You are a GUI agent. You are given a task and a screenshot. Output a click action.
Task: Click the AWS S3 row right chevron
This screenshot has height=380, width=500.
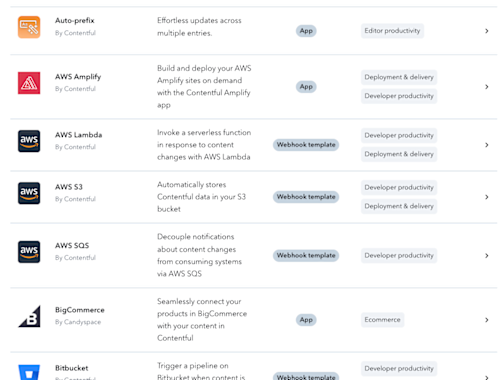pyautogui.click(x=487, y=197)
